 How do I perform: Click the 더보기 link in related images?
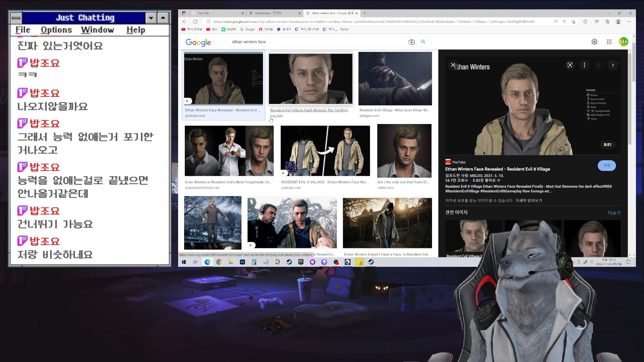[x=614, y=213]
